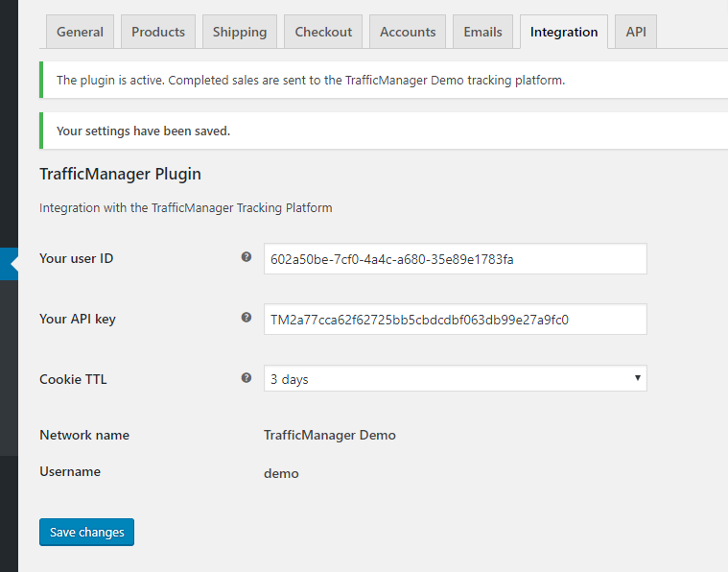Click the help icon beside Your API key
The height and width of the screenshot is (572, 728).
(x=247, y=318)
